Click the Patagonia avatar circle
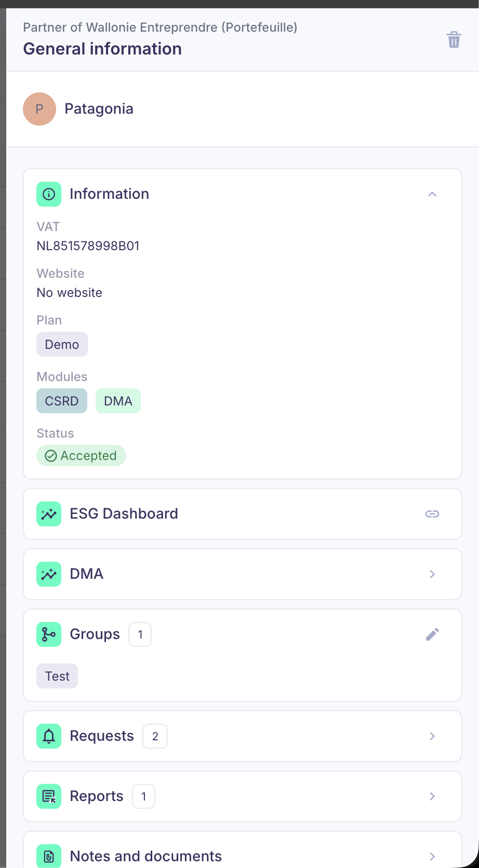479x868 pixels. [x=39, y=109]
